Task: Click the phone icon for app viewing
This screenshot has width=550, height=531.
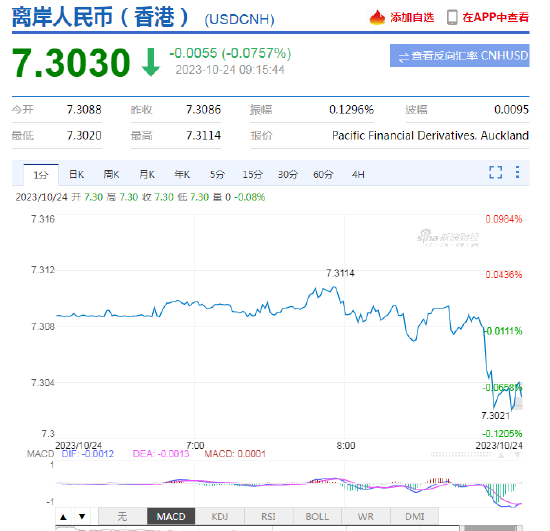Action: coord(452,17)
